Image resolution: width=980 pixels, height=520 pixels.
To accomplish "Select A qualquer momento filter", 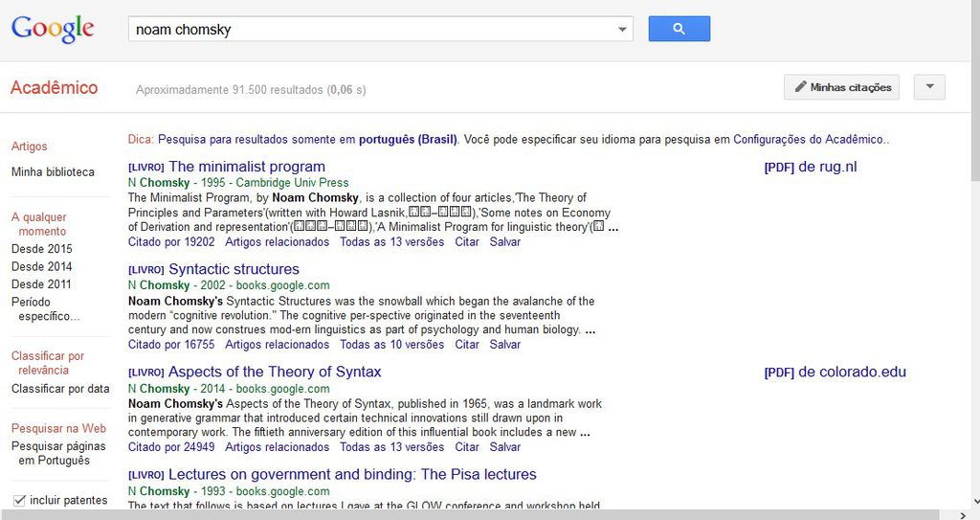I will (x=38, y=224).
